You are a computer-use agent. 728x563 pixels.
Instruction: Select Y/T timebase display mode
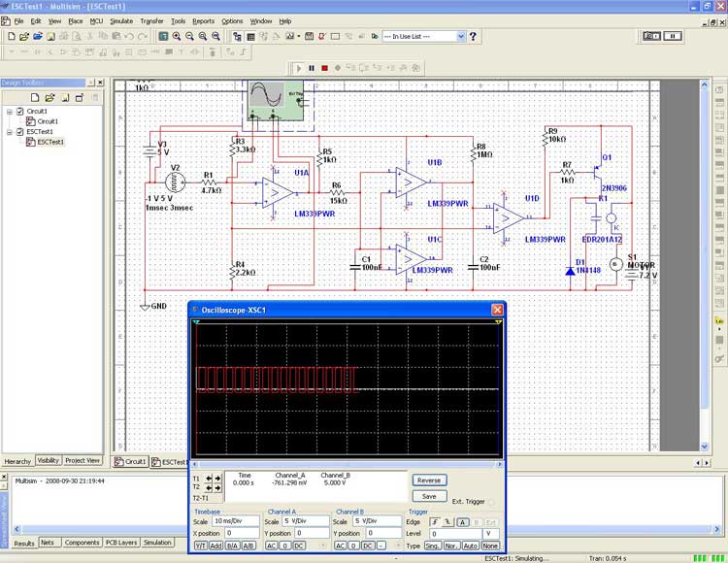200,546
